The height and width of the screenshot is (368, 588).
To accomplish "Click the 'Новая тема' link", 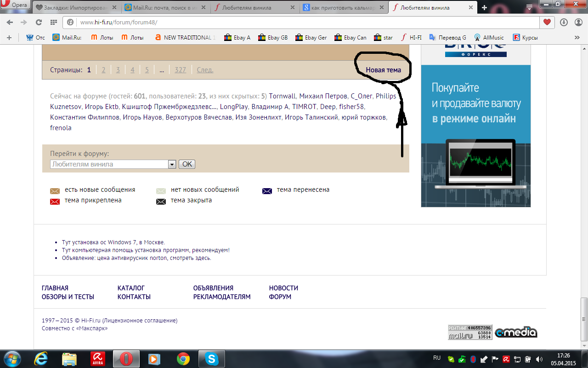I will [383, 70].
